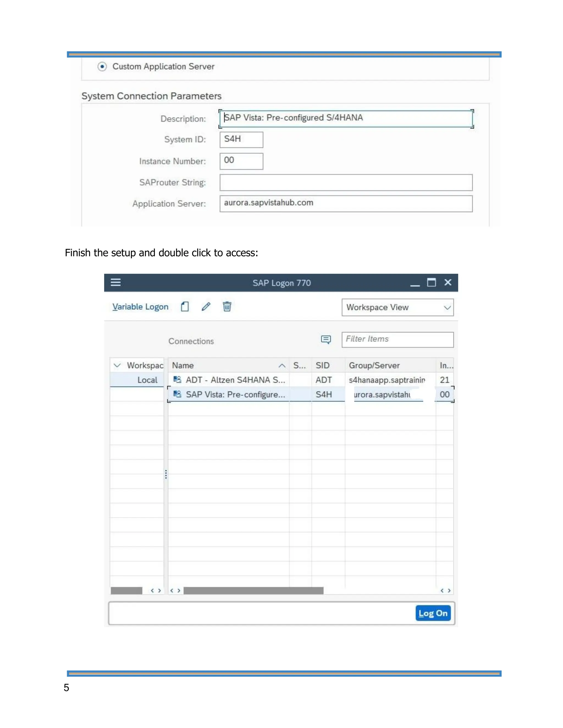Click the 'In...' column header
The height and width of the screenshot is (728, 563).
(445, 365)
